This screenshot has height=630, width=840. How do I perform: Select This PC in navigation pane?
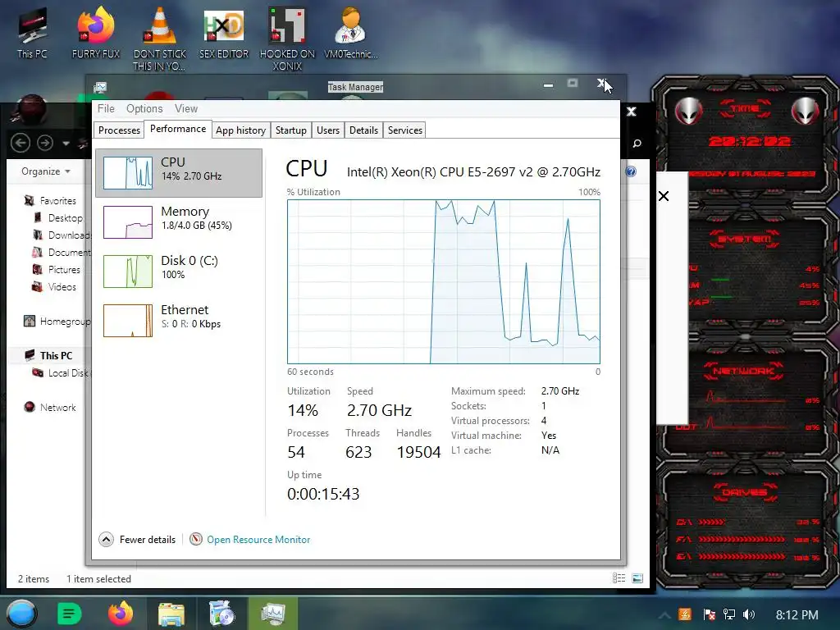point(49,356)
